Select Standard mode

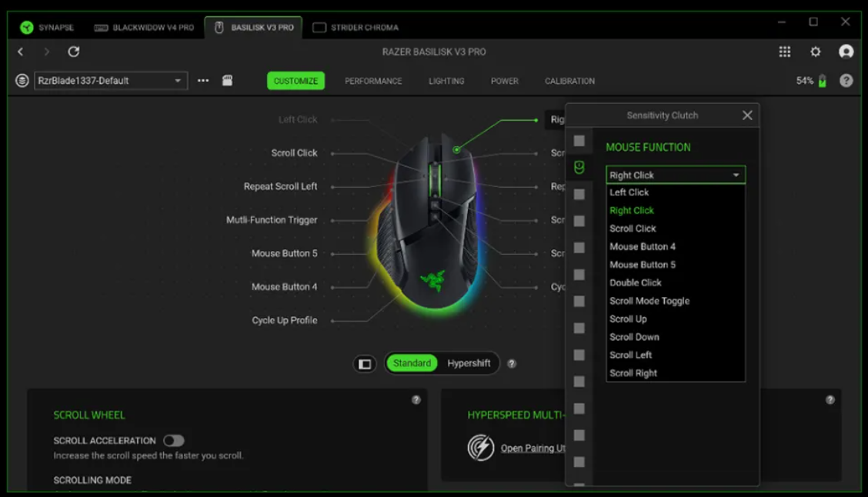point(412,363)
